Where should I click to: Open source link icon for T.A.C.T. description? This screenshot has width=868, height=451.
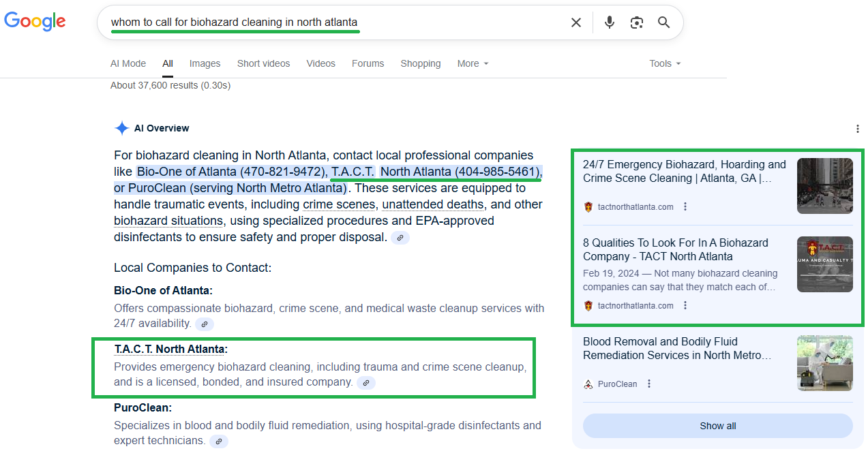click(x=366, y=383)
